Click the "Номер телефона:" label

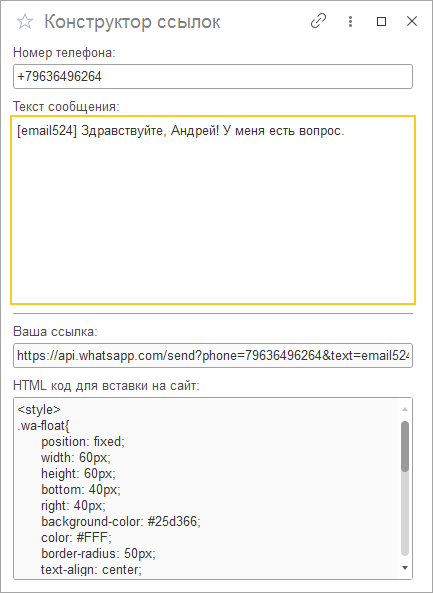click(64, 53)
